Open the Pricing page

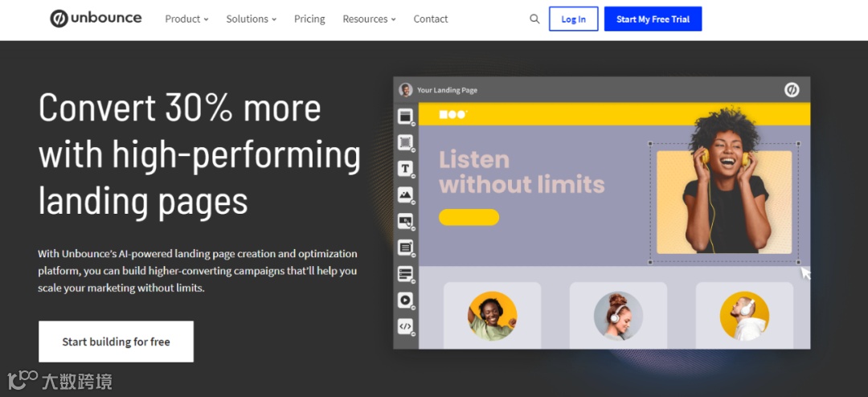click(309, 18)
